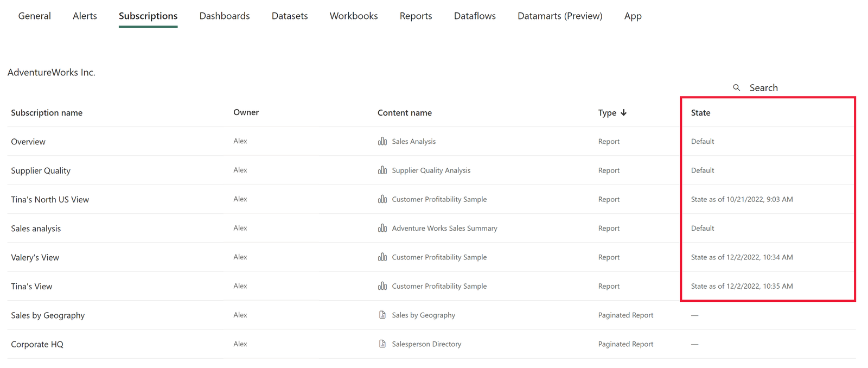Click the paginated report icon beside Sales by Geography
This screenshot has height=368, width=868.
coord(382,315)
